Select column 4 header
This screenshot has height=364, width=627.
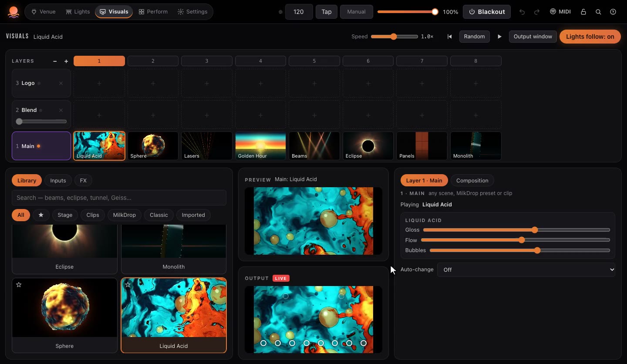pos(260,61)
